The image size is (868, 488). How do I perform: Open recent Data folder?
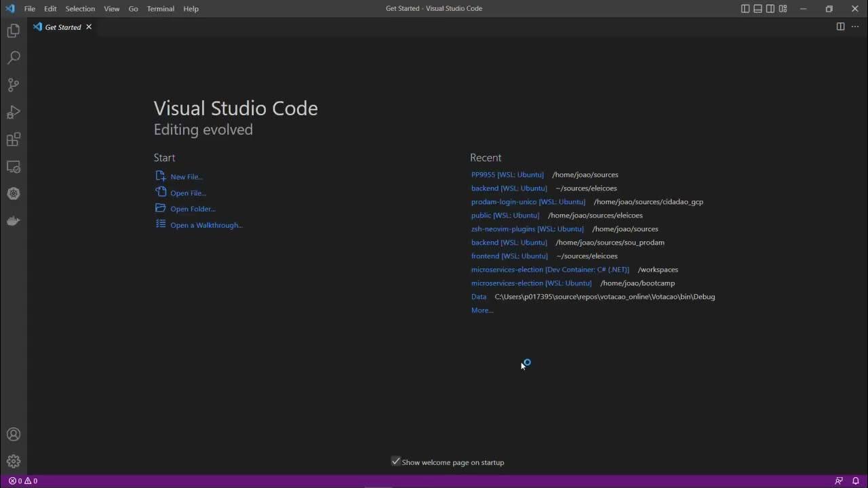pyautogui.click(x=479, y=297)
